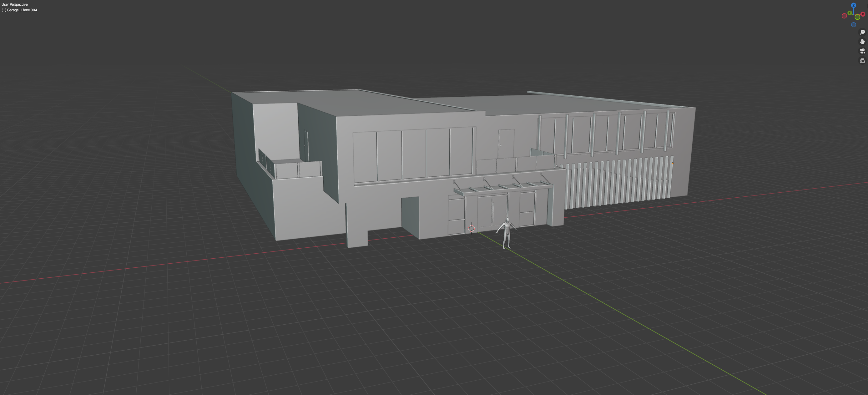The image size is (868, 395).
Task: Click the hollow red negative X gizmo circle
Action: point(845,16)
